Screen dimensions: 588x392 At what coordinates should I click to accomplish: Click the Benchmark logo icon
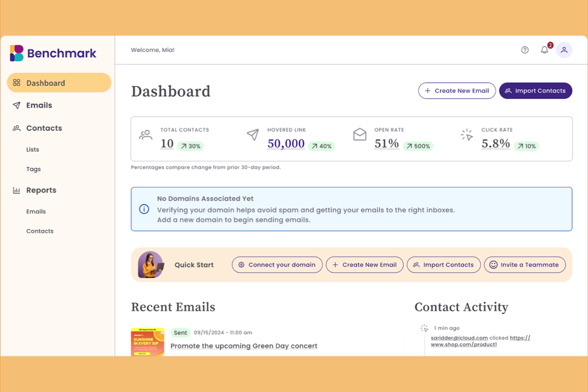[x=16, y=53]
